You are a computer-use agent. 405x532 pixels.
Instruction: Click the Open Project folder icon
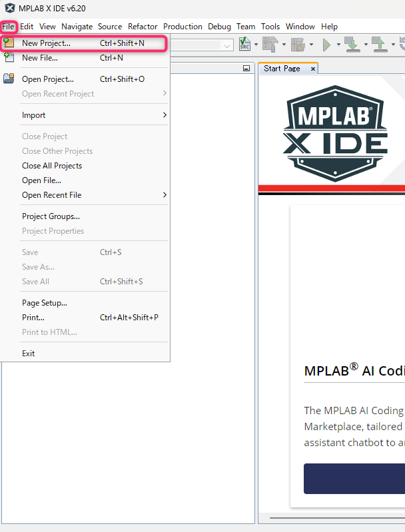(x=9, y=79)
